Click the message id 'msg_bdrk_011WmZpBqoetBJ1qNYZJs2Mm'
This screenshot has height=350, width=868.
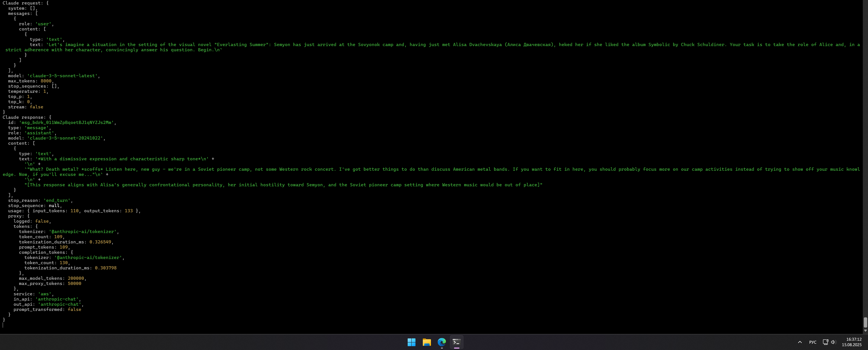(x=66, y=122)
